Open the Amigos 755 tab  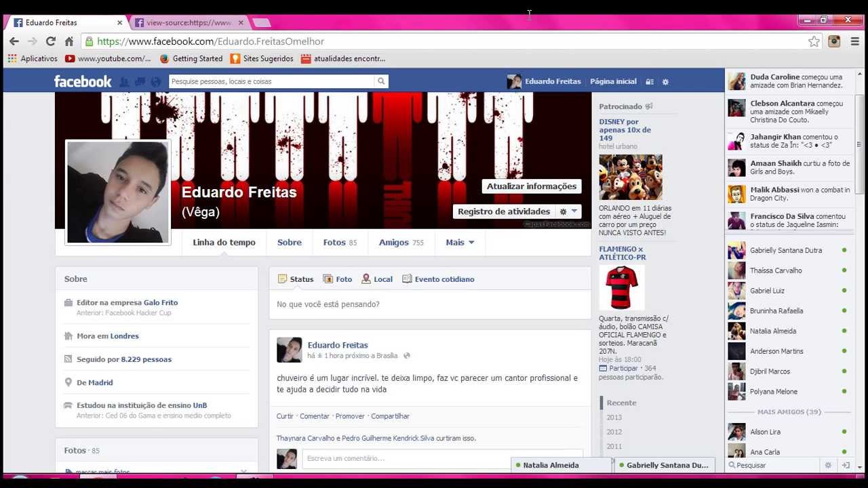401,243
